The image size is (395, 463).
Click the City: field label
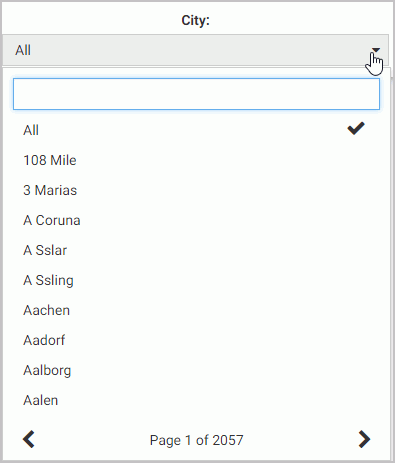coord(196,20)
